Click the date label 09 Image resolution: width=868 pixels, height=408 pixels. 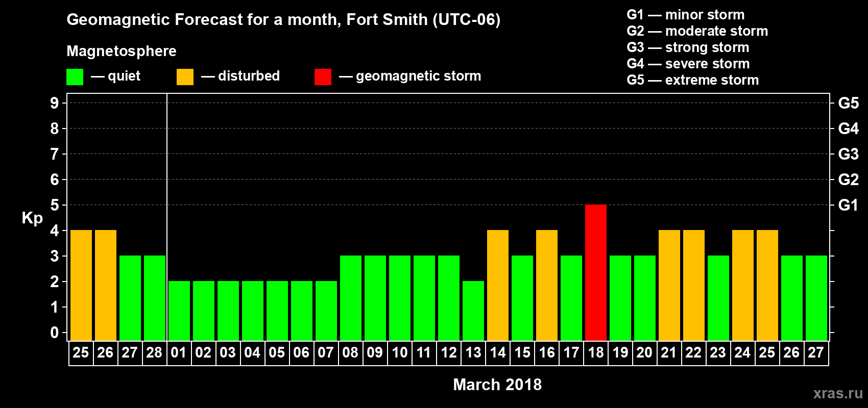pos(375,353)
